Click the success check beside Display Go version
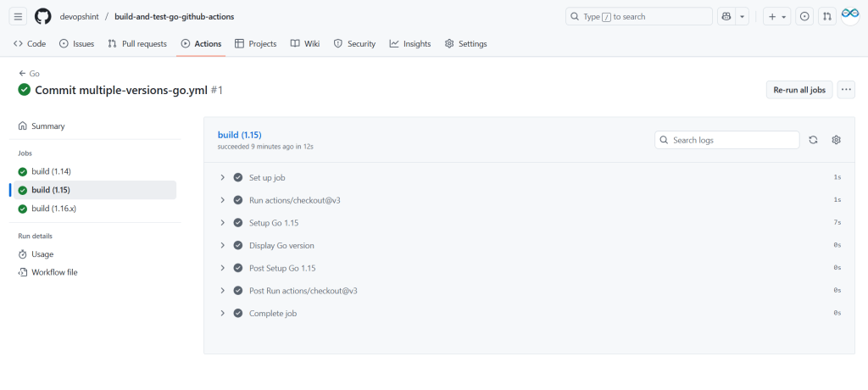 point(238,245)
